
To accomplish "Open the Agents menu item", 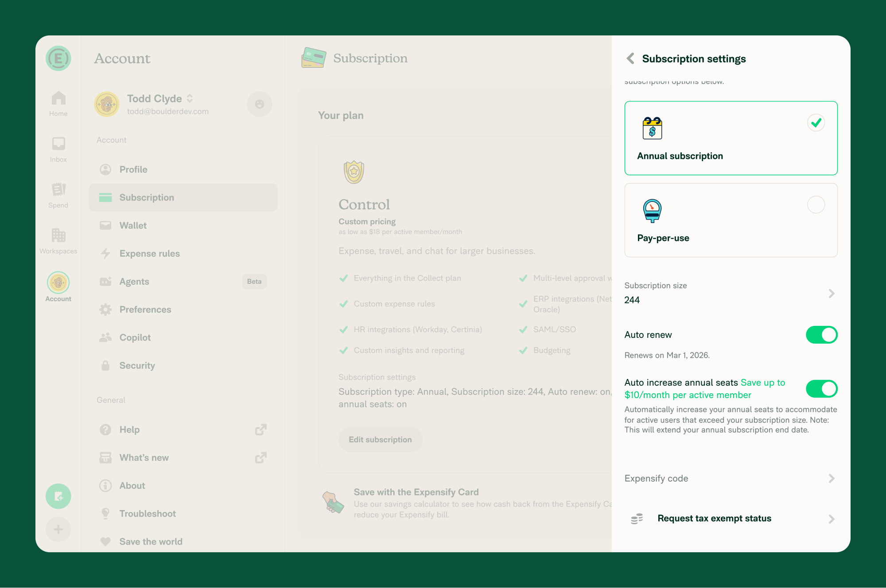I will click(183, 282).
